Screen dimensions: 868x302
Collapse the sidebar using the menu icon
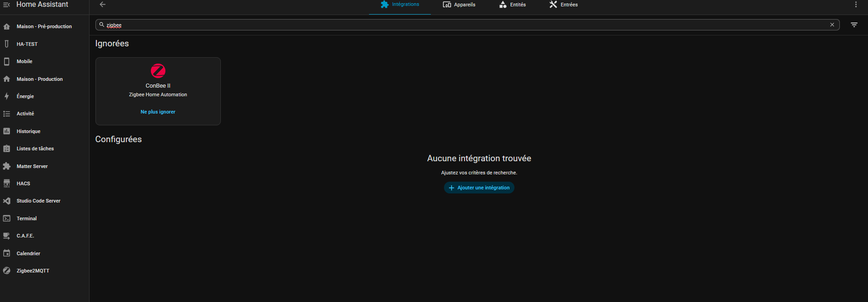6,5
